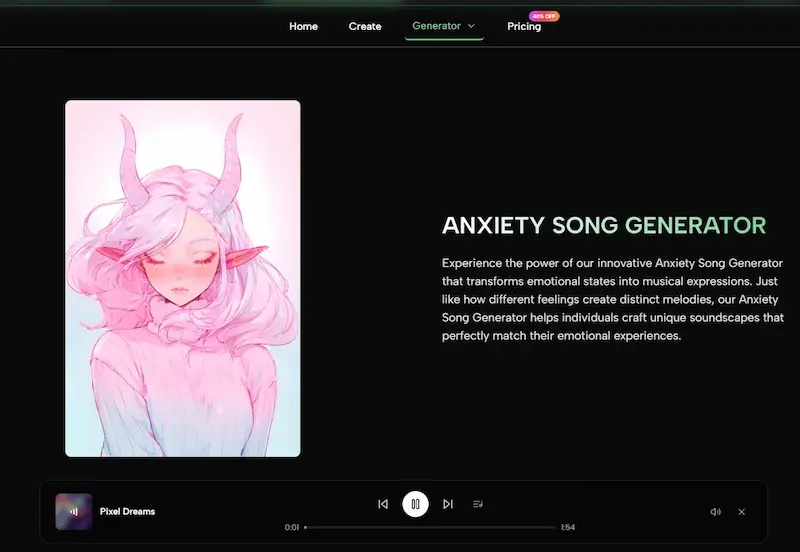Click the Anxiety Song Generator heading
800x552 pixels.
[x=604, y=225]
